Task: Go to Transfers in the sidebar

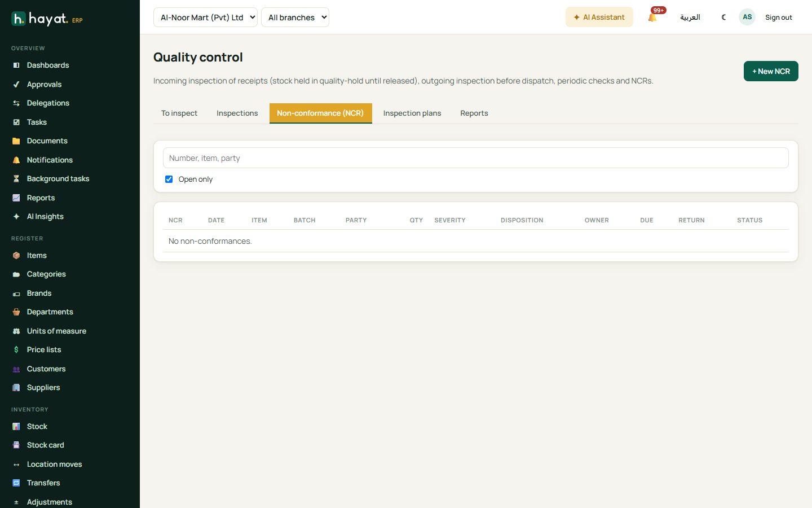Action: click(x=43, y=483)
